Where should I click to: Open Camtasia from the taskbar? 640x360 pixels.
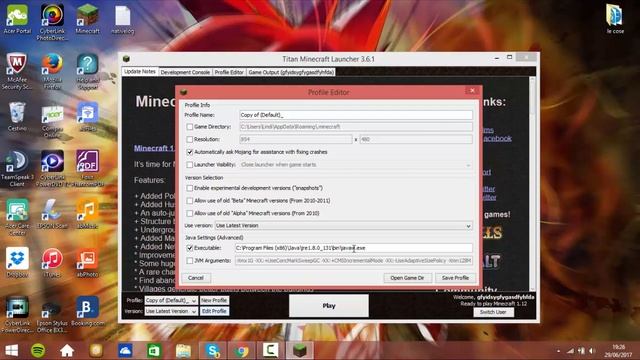pyautogui.click(x=270, y=350)
